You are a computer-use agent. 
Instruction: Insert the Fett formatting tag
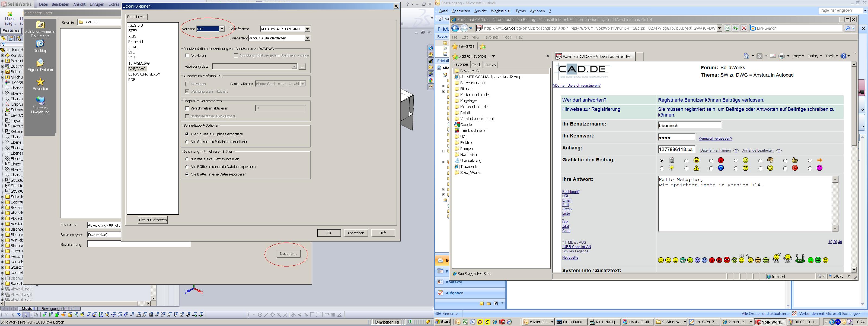click(x=565, y=205)
